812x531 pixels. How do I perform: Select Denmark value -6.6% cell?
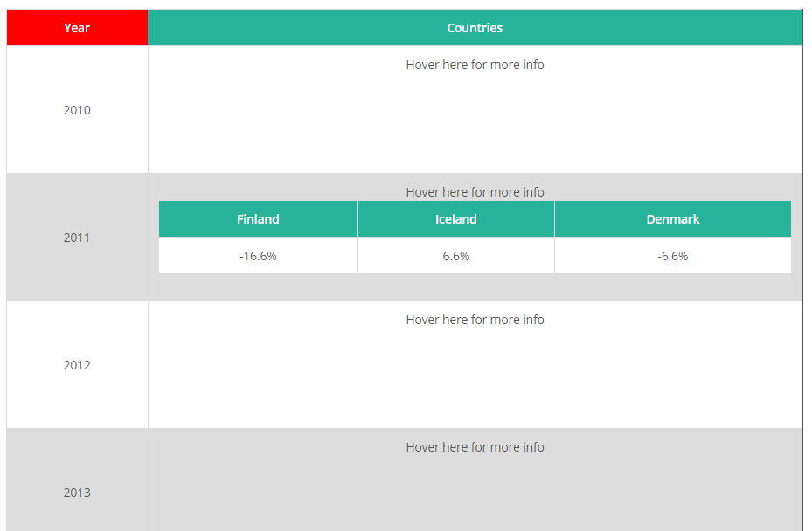coord(673,256)
